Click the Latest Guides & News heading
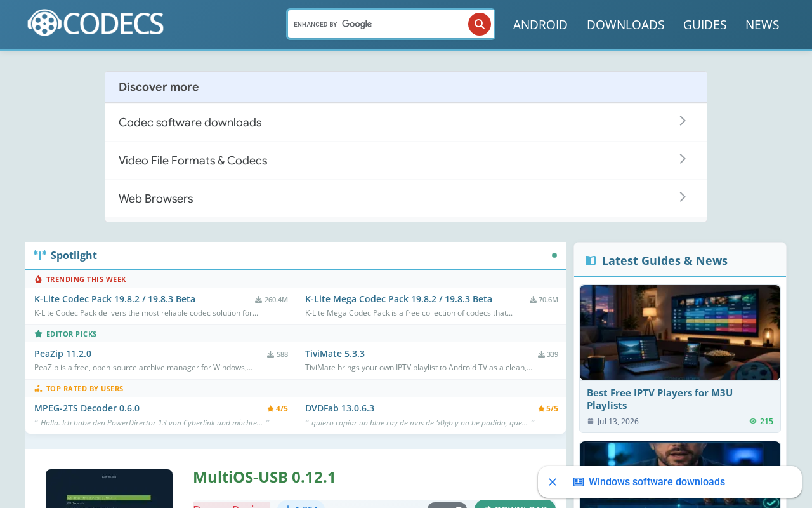 pyautogui.click(x=665, y=260)
